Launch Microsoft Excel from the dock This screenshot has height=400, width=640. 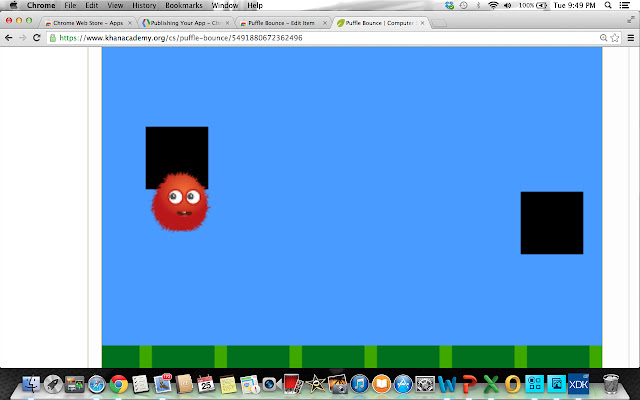tap(491, 384)
